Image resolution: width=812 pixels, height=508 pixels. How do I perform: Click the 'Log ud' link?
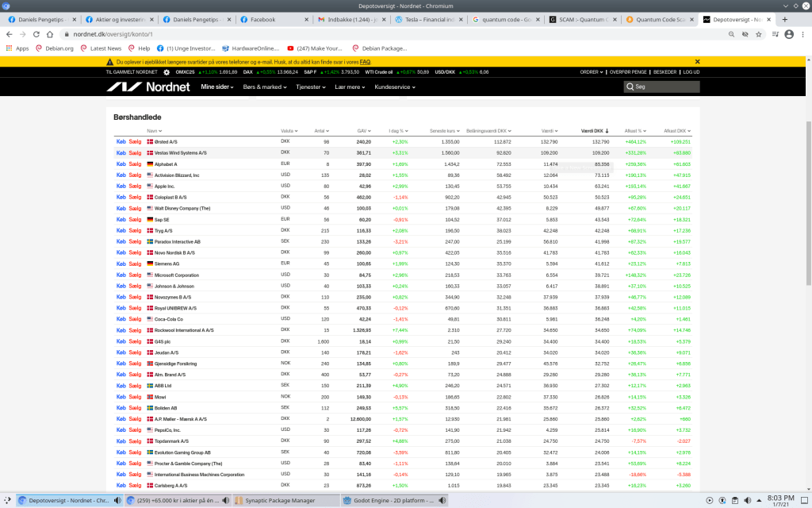coord(691,72)
